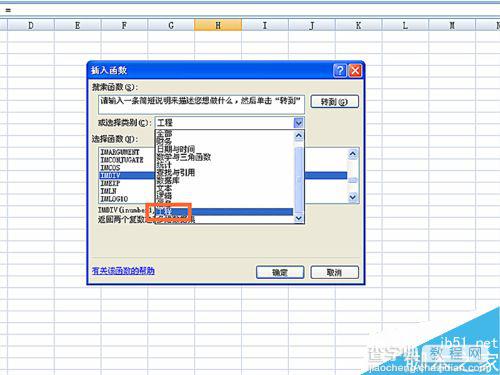Click down arrow of function list scrollbar

pos(353,197)
